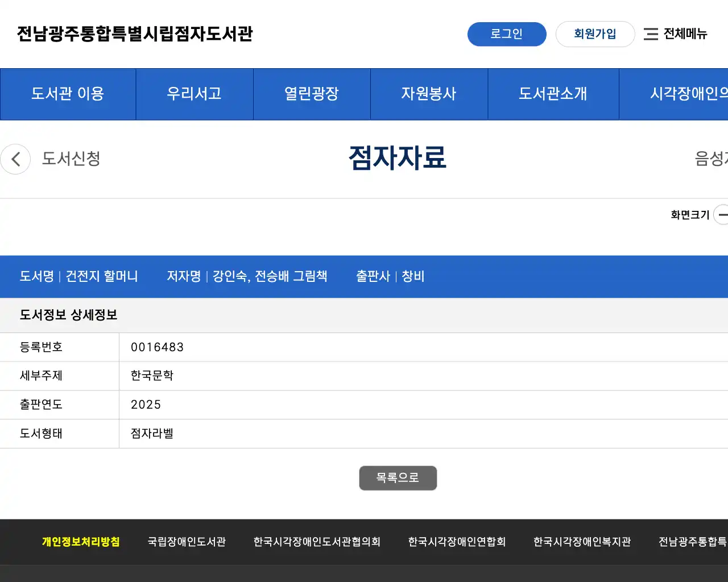Open 한국시각장애인도서관협의회 footer link
This screenshot has height=582, width=728.
317,542
